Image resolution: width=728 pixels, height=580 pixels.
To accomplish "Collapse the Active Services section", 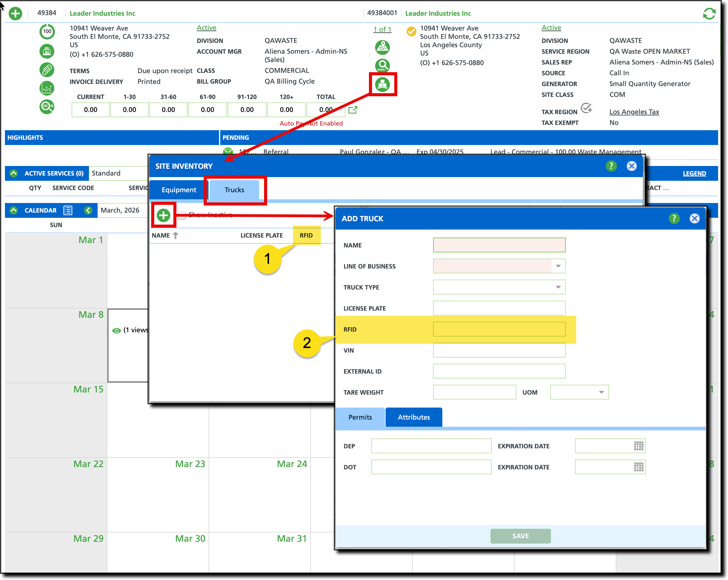I will point(14,173).
